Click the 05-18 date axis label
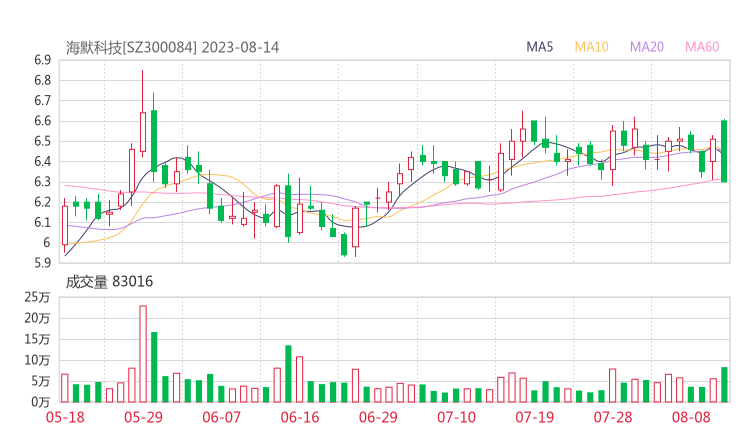The width and height of the screenshot is (740, 440). click(65, 417)
